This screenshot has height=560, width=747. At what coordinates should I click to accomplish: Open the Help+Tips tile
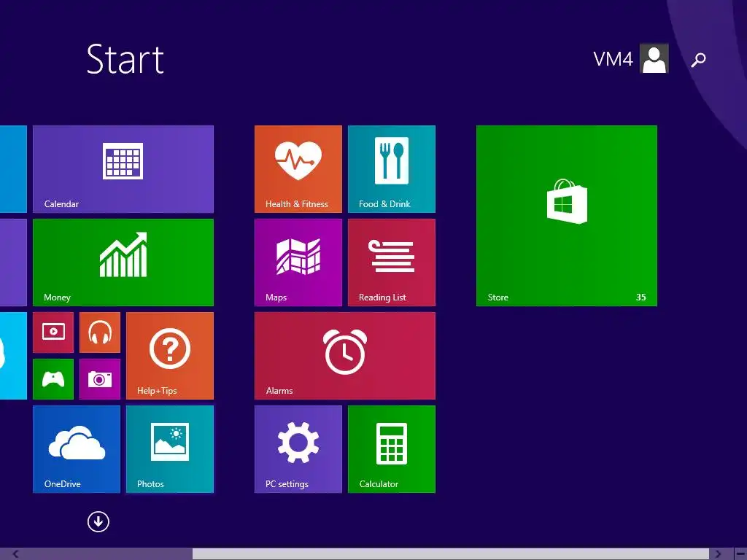[170, 356]
